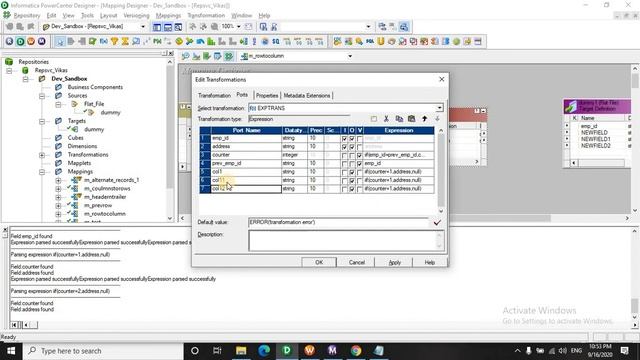Viewport: 640px width, 360px height.
Task: Collapse the Dev_Sandbox folder node
Action: 25,79
